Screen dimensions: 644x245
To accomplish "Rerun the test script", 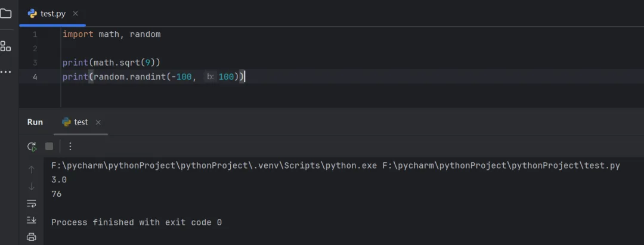I will (32, 146).
